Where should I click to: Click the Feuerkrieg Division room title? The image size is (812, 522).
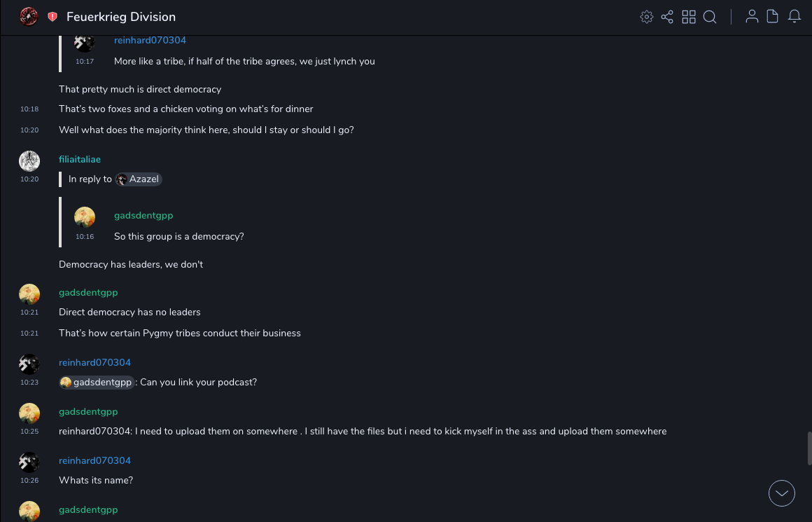(x=121, y=17)
